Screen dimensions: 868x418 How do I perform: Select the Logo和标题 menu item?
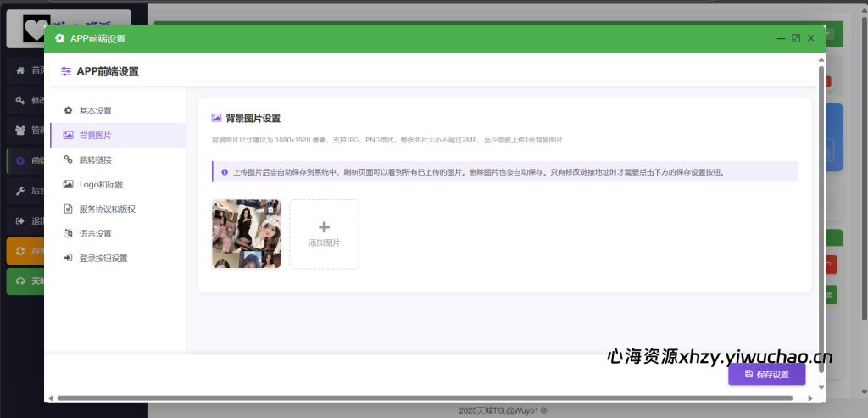pyautogui.click(x=101, y=184)
